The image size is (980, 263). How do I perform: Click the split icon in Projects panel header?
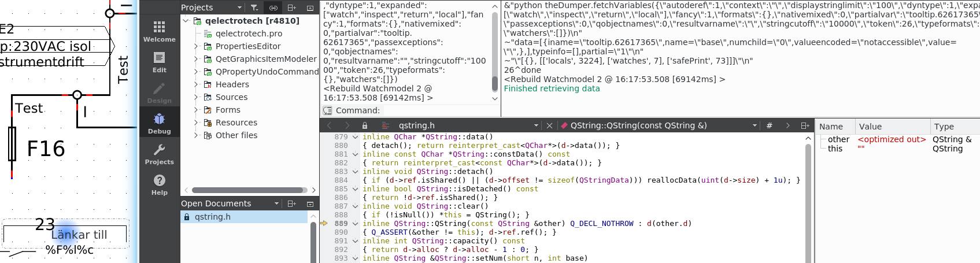tap(291, 8)
